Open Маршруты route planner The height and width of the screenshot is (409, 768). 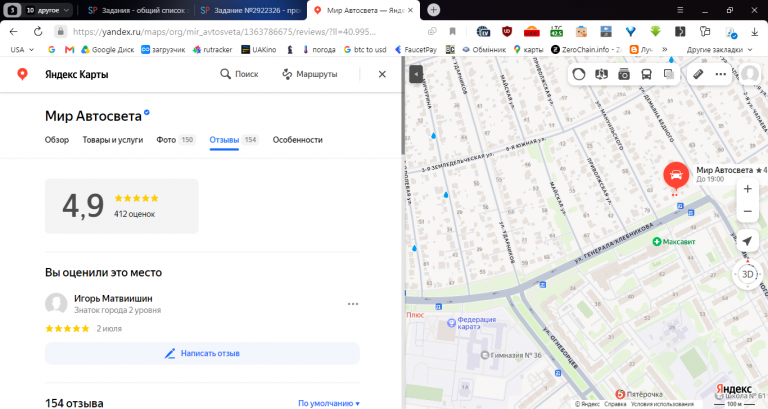pyautogui.click(x=310, y=74)
